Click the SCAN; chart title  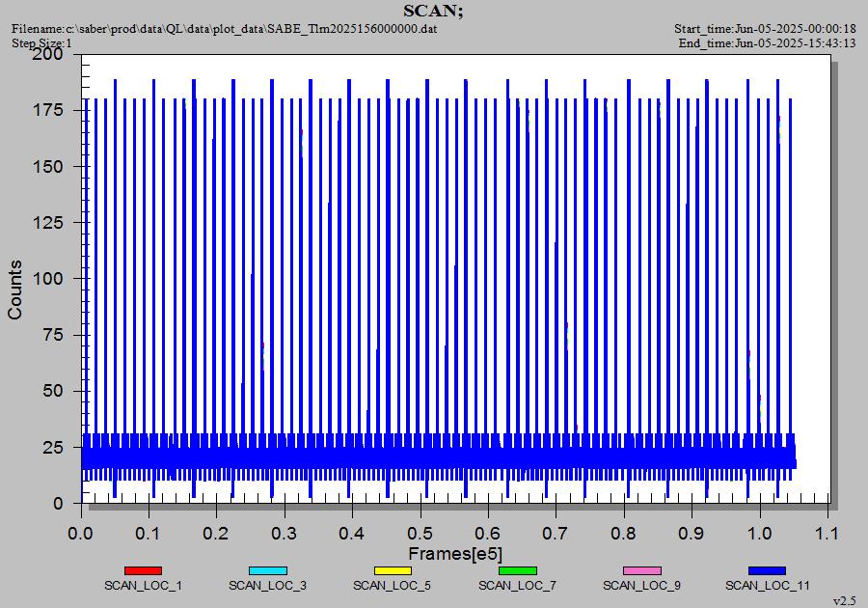[x=433, y=11]
